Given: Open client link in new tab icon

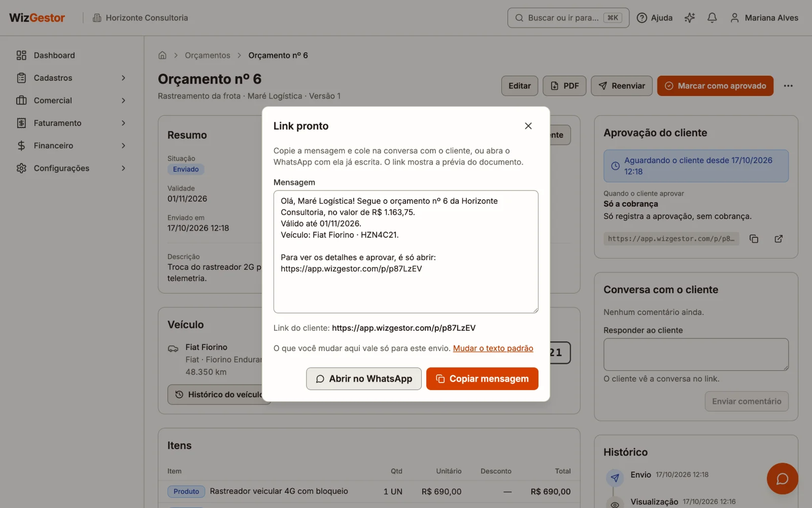Looking at the screenshot, I should (x=779, y=239).
